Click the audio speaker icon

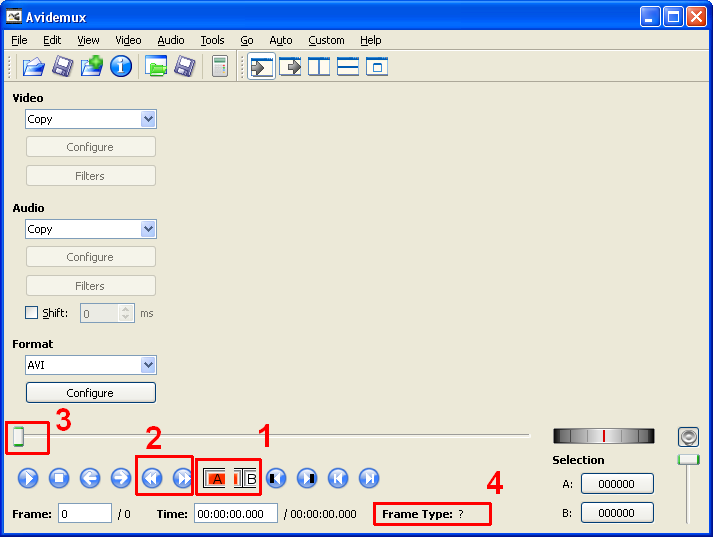[688, 437]
